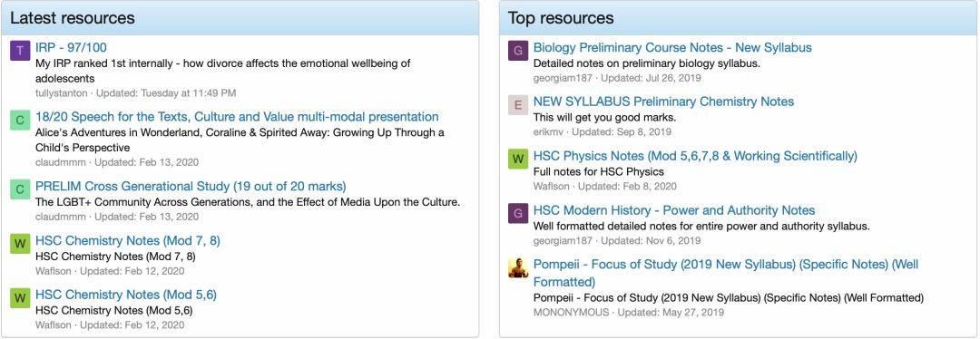Open Pompeii - Focus of Study resource
The width and height of the screenshot is (980, 339).
pos(726,273)
